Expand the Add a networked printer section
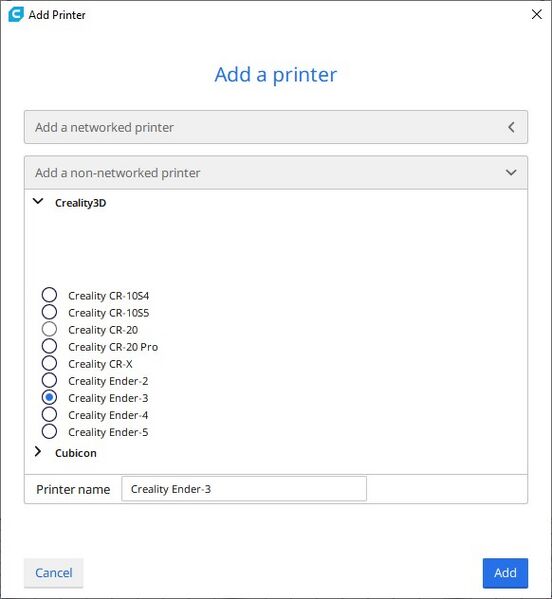Screen dimensions: 552x599 point(276,127)
